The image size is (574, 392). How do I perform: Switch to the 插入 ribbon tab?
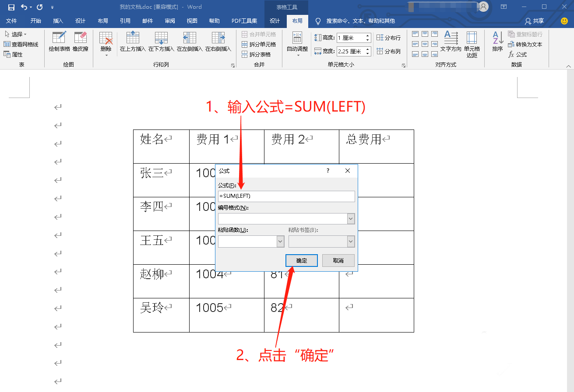pos(58,21)
